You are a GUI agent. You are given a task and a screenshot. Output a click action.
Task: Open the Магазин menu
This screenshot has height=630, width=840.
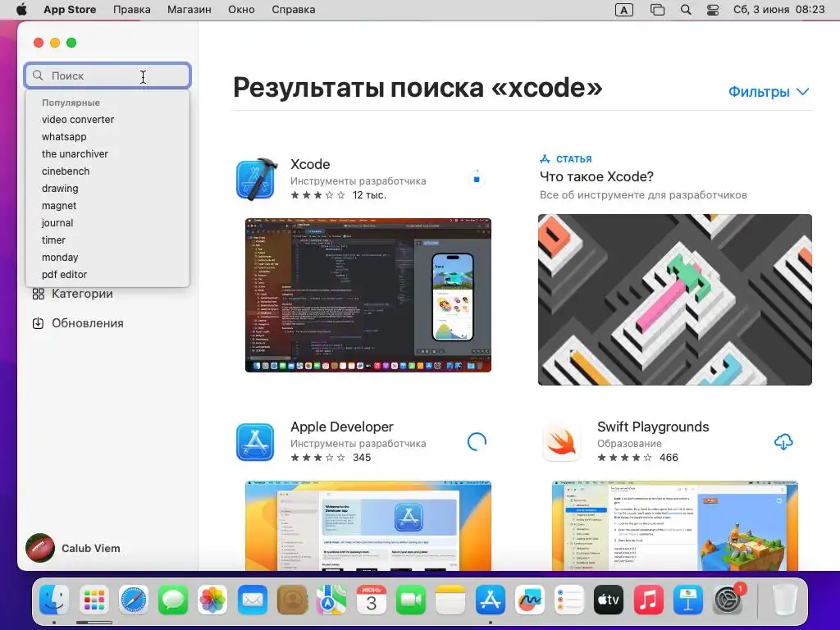189,10
